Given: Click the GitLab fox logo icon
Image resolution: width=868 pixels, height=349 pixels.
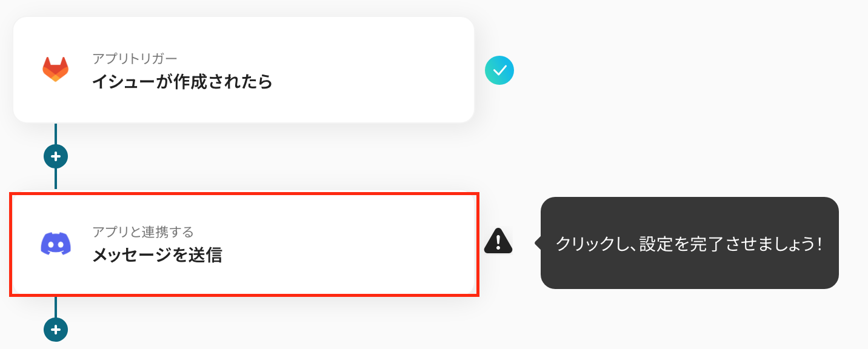Looking at the screenshot, I should coord(55,70).
